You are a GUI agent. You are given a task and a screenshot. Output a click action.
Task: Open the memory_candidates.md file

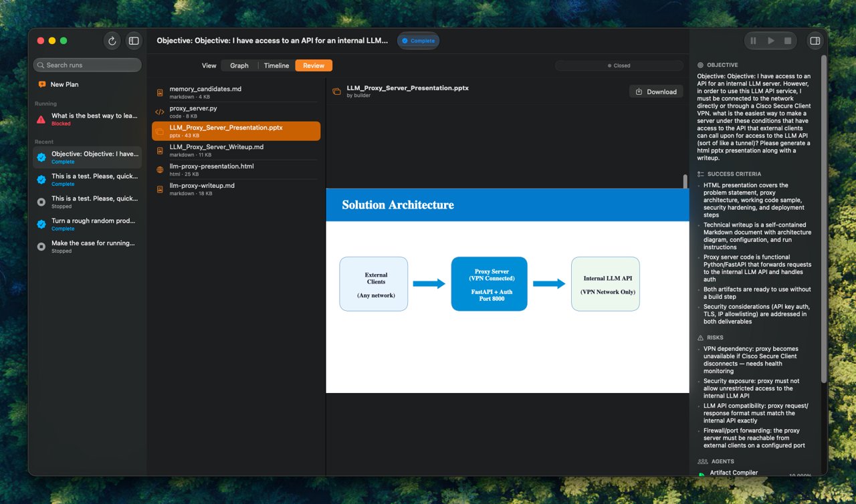pyautogui.click(x=236, y=92)
